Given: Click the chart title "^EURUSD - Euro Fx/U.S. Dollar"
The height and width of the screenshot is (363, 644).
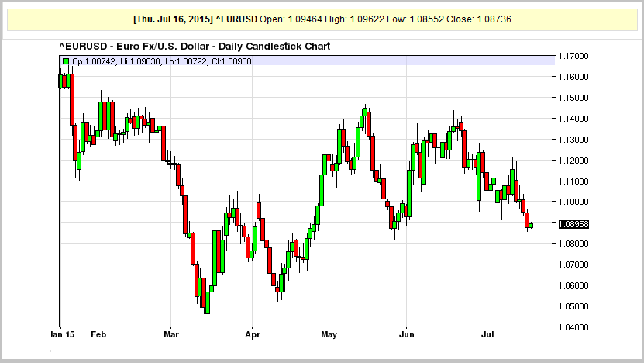Looking at the screenshot, I should click(x=136, y=46).
